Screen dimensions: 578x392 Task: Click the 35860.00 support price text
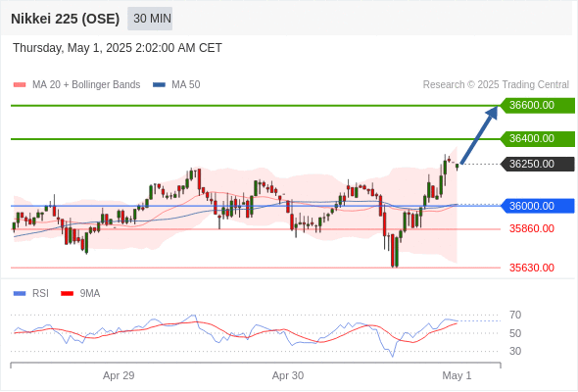pyautogui.click(x=532, y=228)
